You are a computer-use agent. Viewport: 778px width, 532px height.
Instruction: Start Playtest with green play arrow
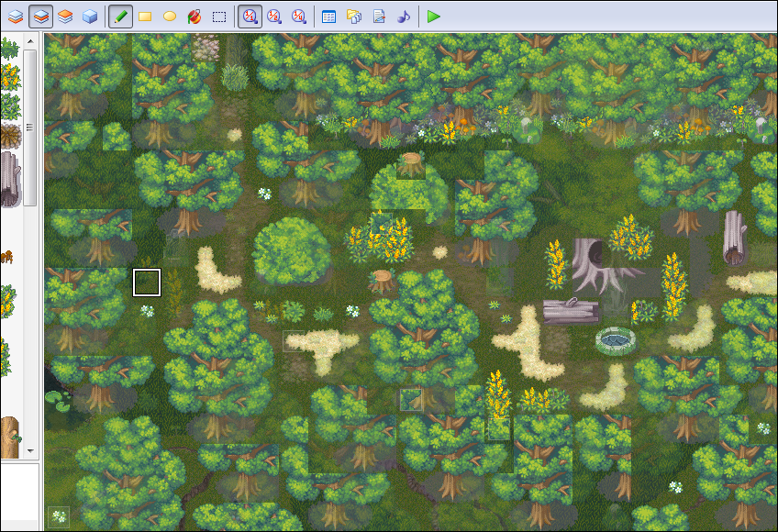point(434,17)
